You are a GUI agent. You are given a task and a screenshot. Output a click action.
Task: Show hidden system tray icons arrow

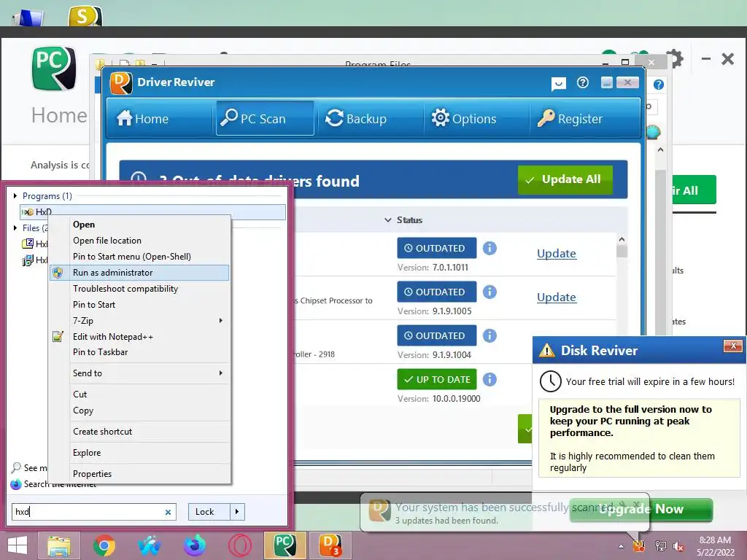[x=621, y=546]
